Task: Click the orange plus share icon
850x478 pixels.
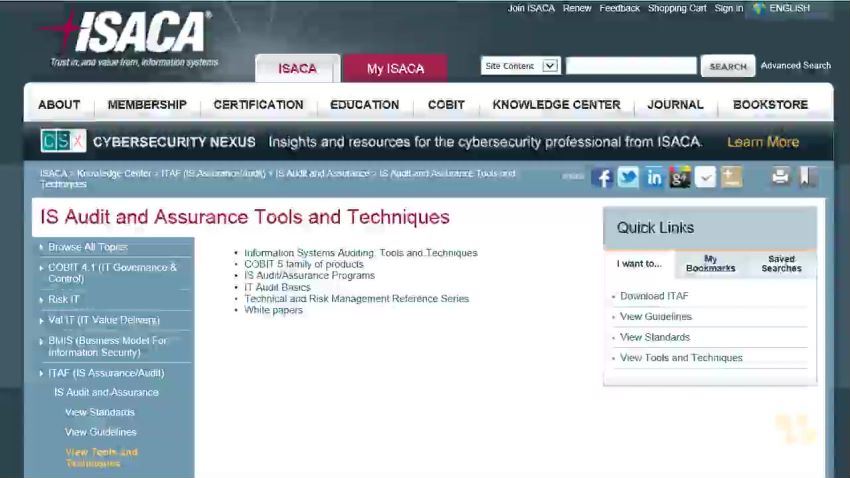Action: coord(731,177)
